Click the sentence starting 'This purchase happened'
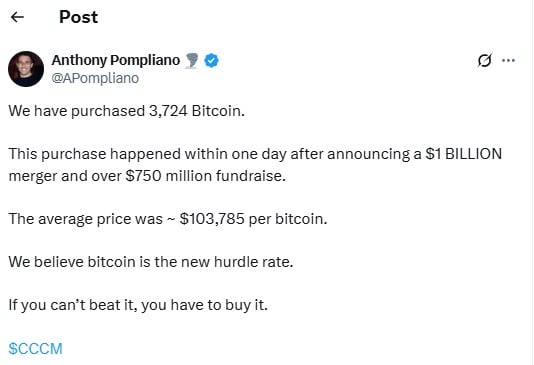The image size is (534, 365). pos(255,165)
